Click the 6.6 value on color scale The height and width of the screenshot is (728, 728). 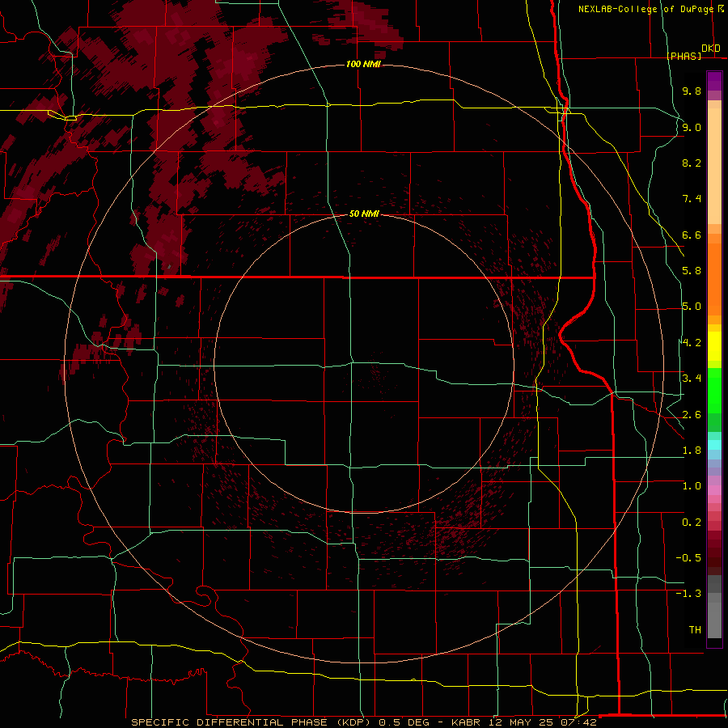point(692,235)
